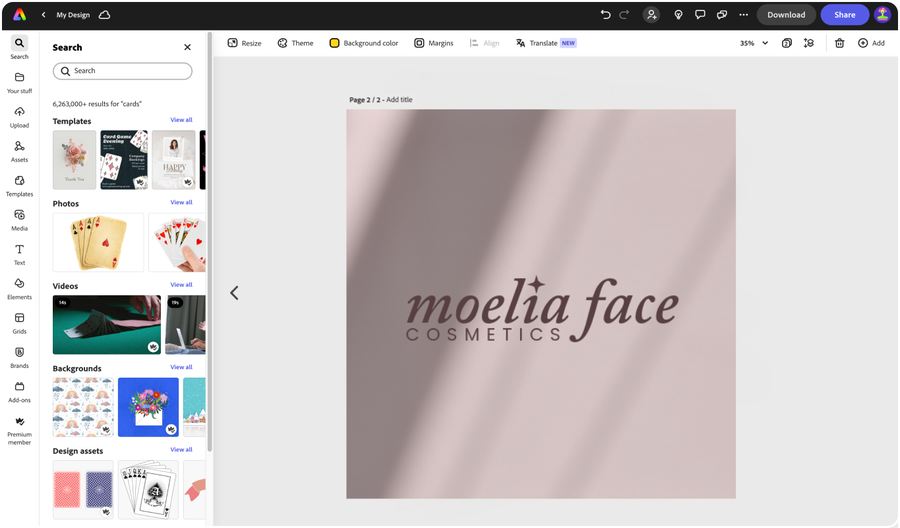Viewport: 900px width, 528px height.
Task: Open the comments speech-bubble icon
Action: (x=700, y=15)
